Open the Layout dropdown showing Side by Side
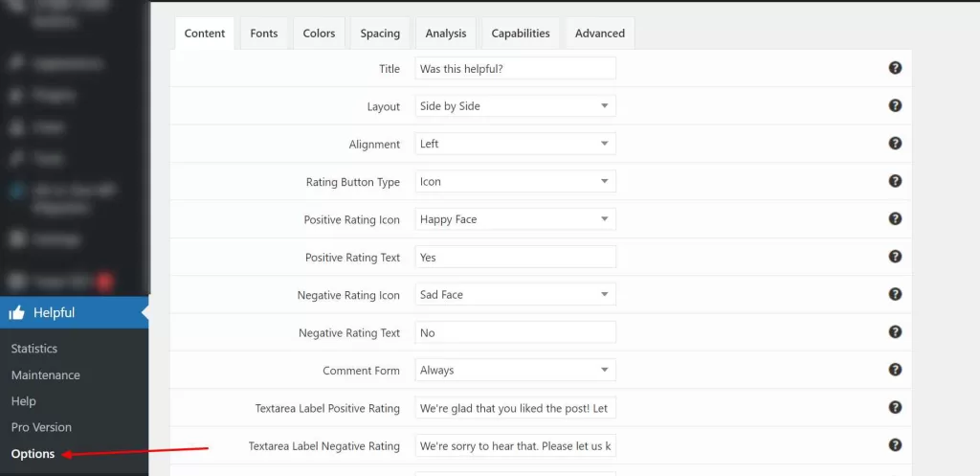Viewport: 980px width, 476px height. [515, 105]
